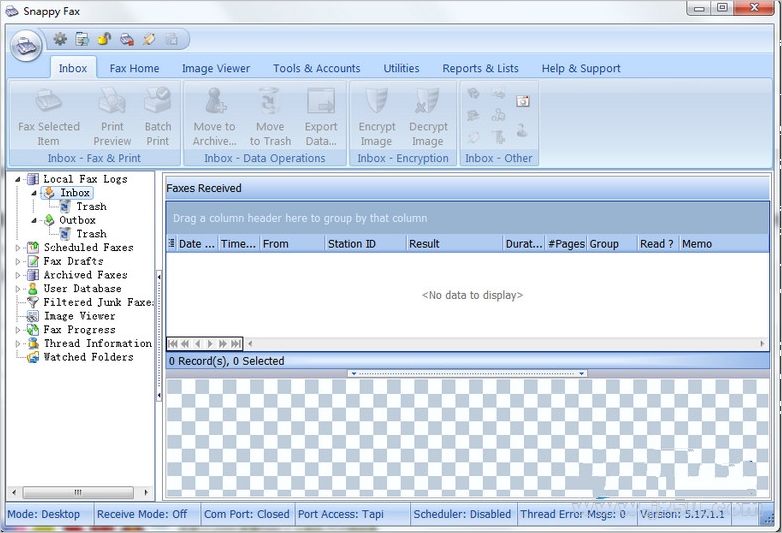The image size is (782, 533).
Task: Click tree panel scrollbar right arrow
Action: [146, 493]
